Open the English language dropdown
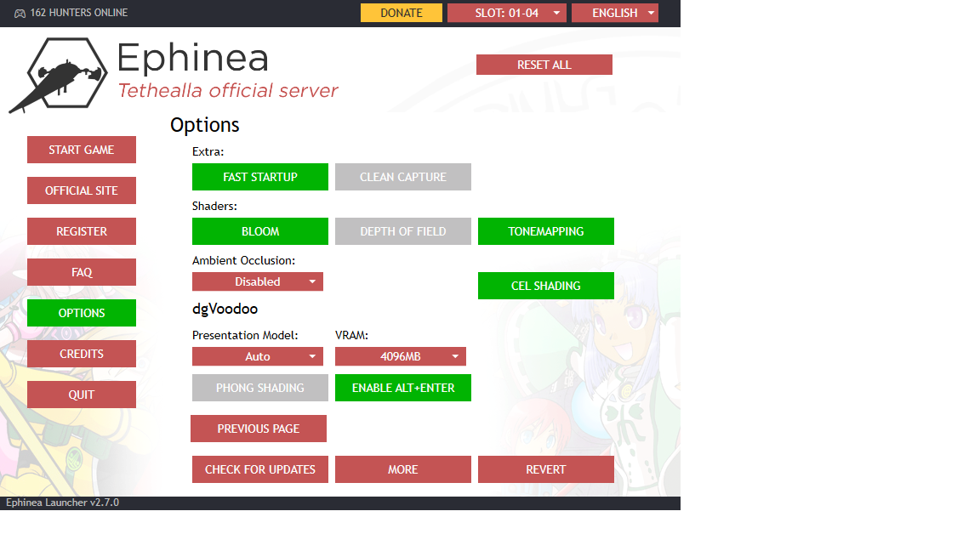 pyautogui.click(x=615, y=13)
